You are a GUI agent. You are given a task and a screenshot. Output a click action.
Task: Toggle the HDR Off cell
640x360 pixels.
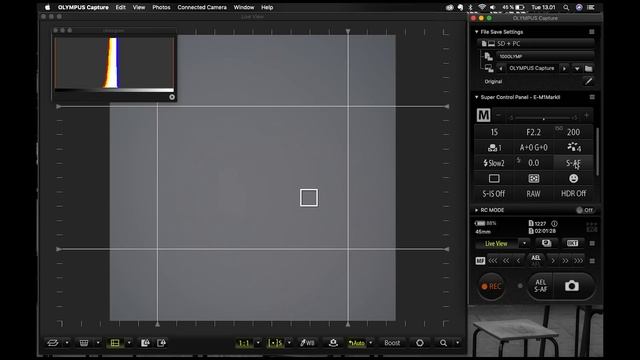pyautogui.click(x=573, y=194)
